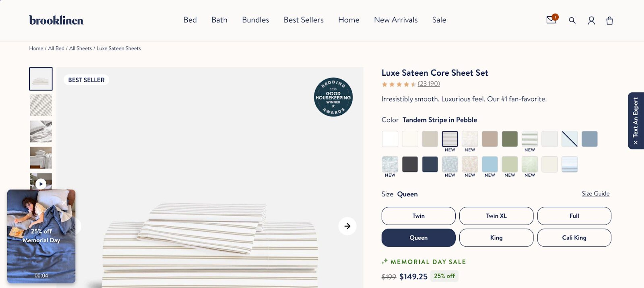Select the King size option

[496, 238]
